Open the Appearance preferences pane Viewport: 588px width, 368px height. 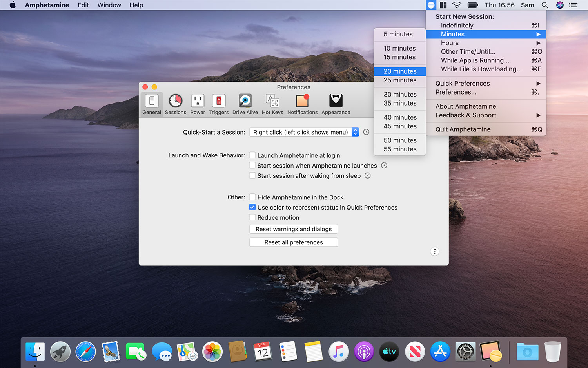click(336, 104)
